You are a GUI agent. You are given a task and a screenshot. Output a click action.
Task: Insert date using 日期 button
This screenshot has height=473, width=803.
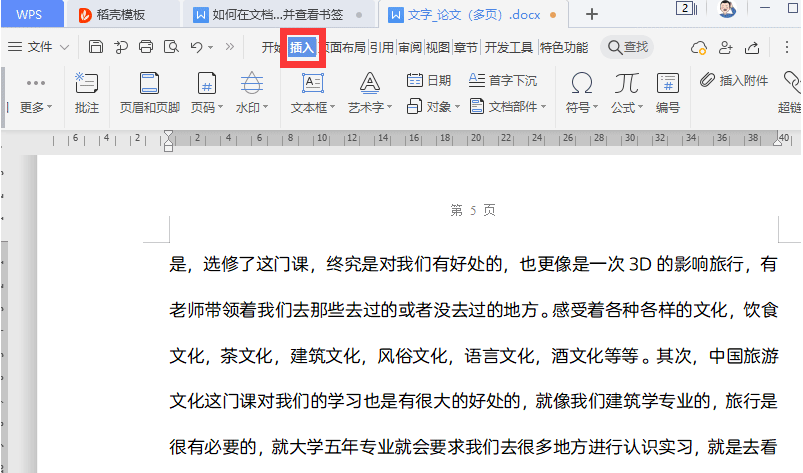click(429, 80)
